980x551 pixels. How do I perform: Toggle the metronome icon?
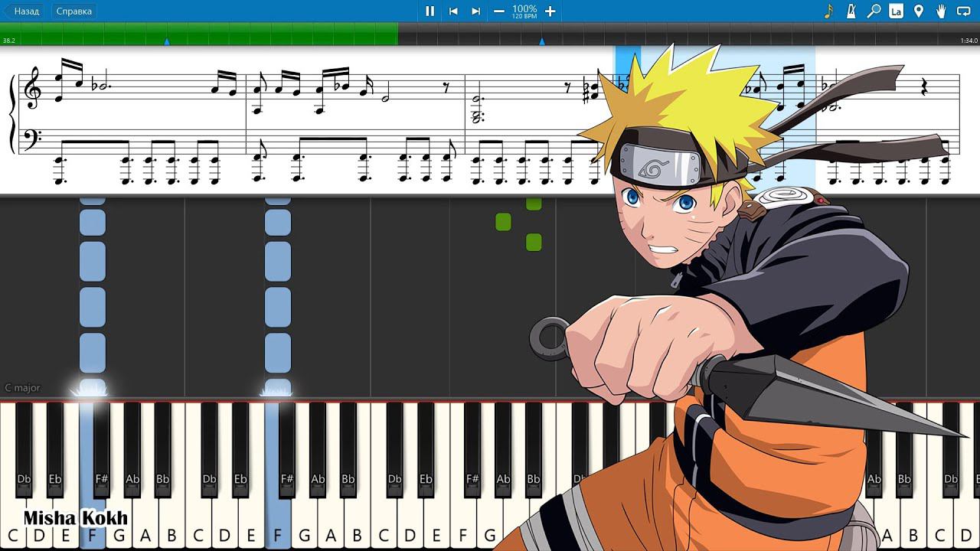[x=851, y=11]
